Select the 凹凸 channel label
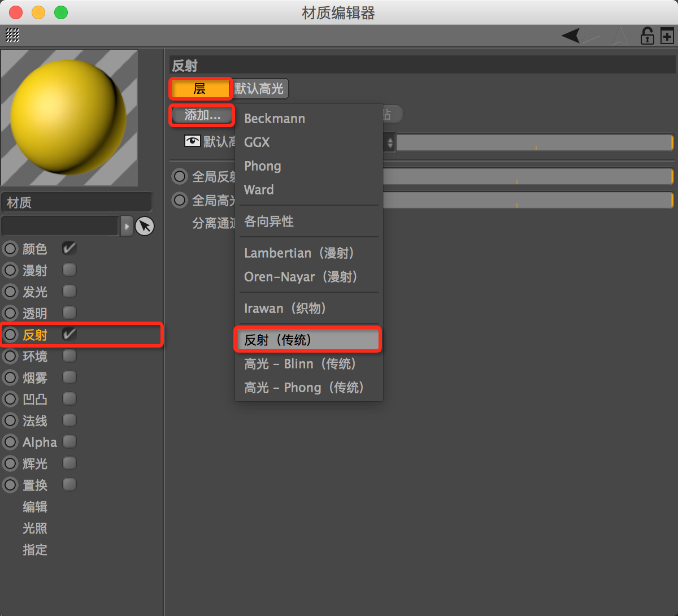The image size is (678, 616). pos(34,399)
